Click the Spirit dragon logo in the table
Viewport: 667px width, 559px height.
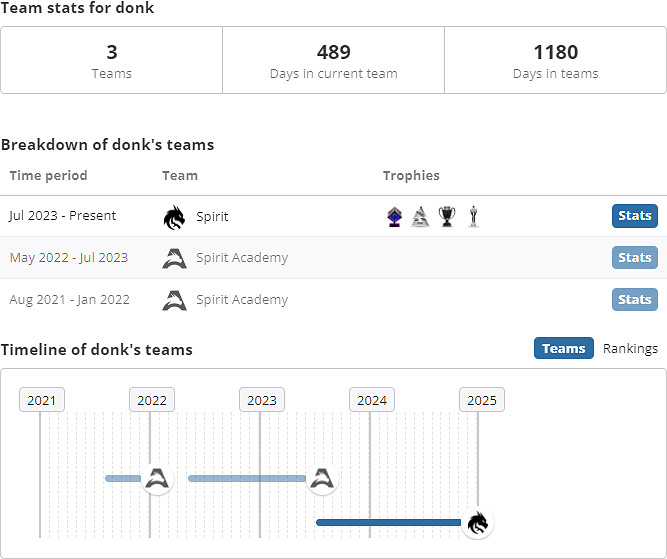click(x=174, y=217)
